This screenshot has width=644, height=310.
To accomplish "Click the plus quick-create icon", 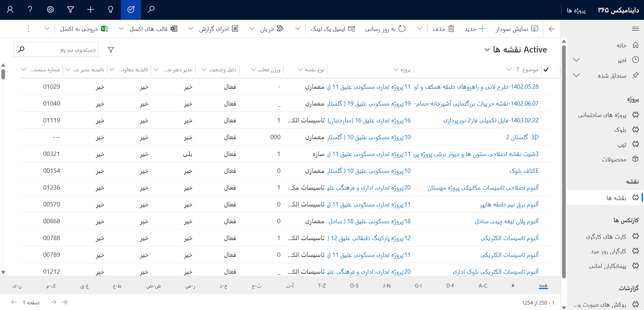I will (91, 10).
